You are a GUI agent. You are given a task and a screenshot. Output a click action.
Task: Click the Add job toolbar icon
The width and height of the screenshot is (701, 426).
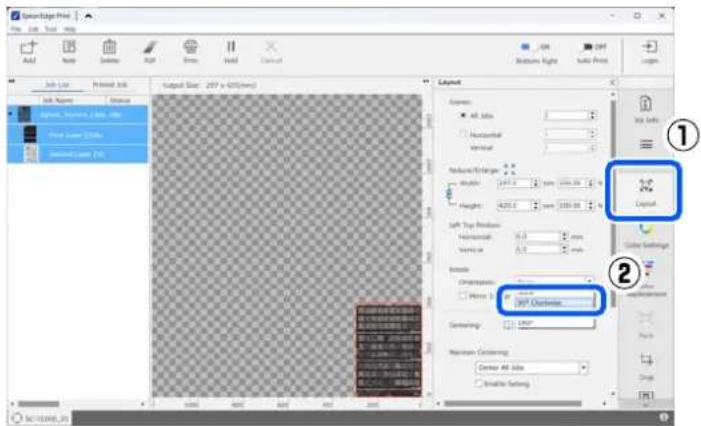coord(29,47)
